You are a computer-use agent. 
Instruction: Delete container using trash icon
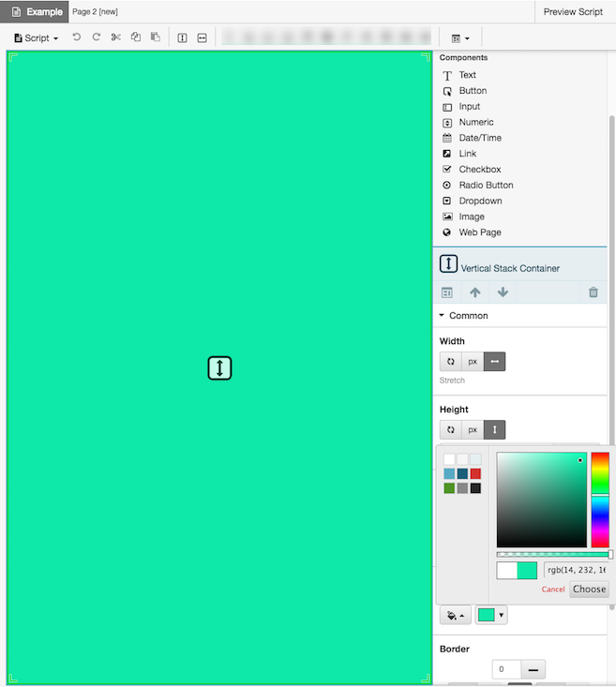(x=593, y=292)
